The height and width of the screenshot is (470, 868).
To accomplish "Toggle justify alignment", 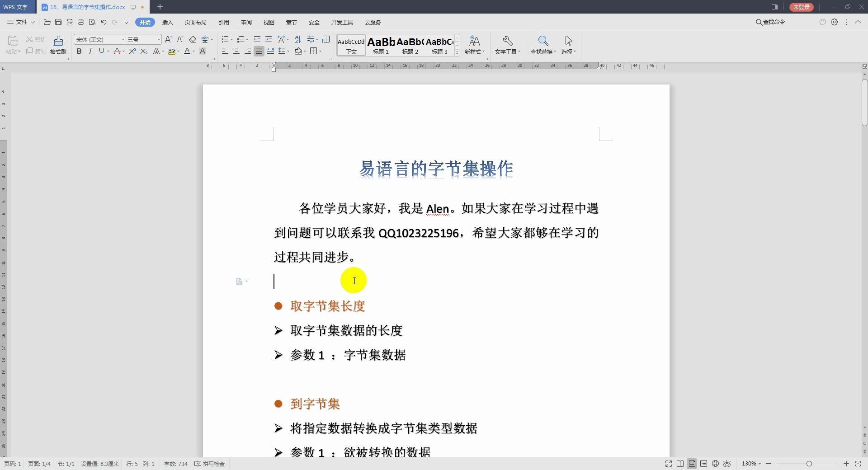I will click(x=259, y=52).
